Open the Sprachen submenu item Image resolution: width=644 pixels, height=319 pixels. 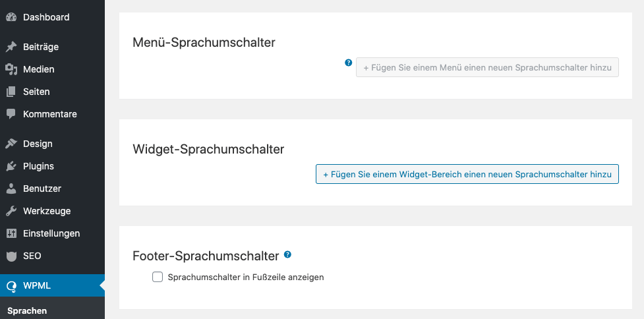pyautogui.click(x=27, y=310)
